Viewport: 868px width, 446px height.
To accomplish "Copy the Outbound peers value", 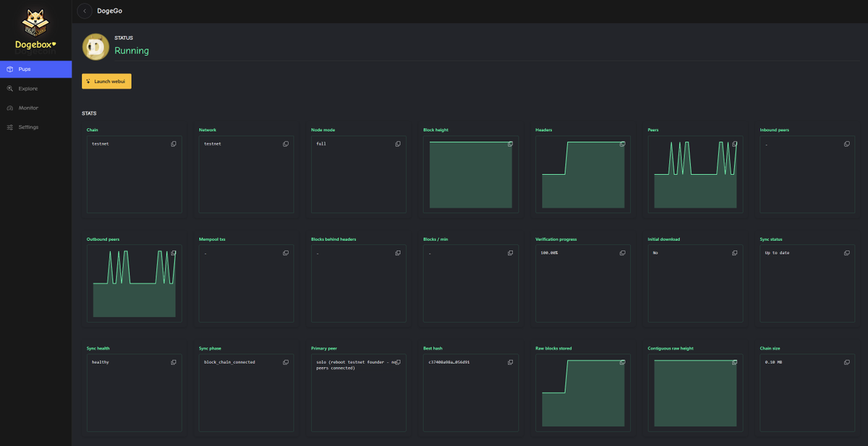I will click(x=174, y=253).
